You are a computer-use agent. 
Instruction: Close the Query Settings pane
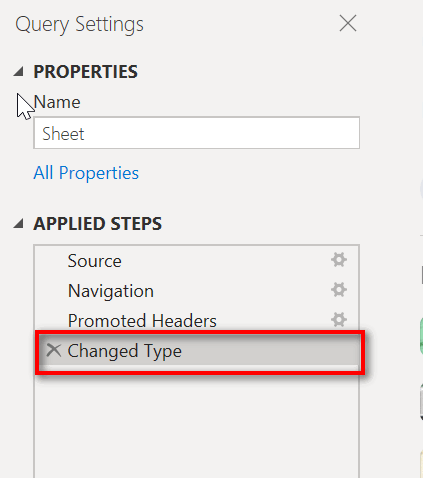coord(348,23)
